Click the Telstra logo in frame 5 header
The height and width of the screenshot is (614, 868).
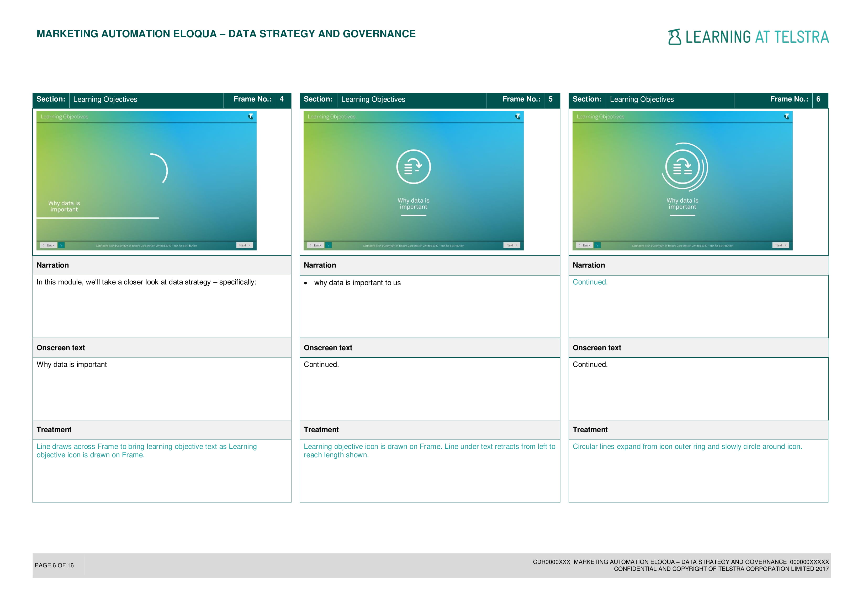(517, 117)
